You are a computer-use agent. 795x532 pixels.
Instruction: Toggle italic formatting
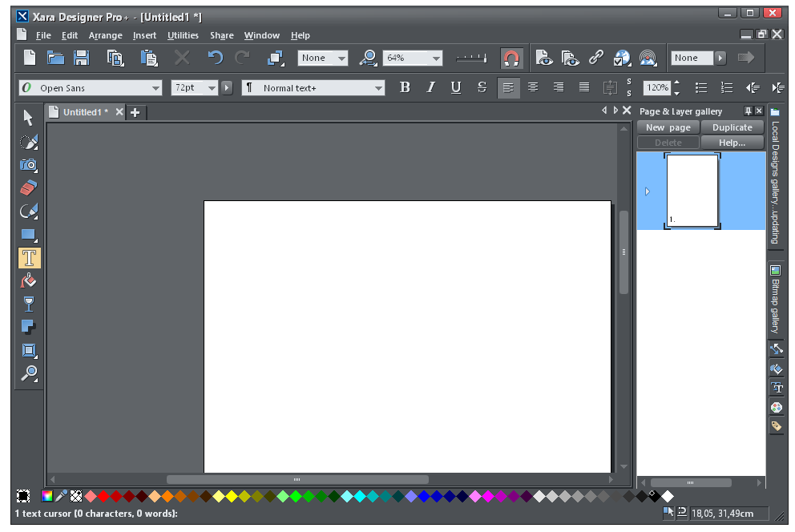430,87
